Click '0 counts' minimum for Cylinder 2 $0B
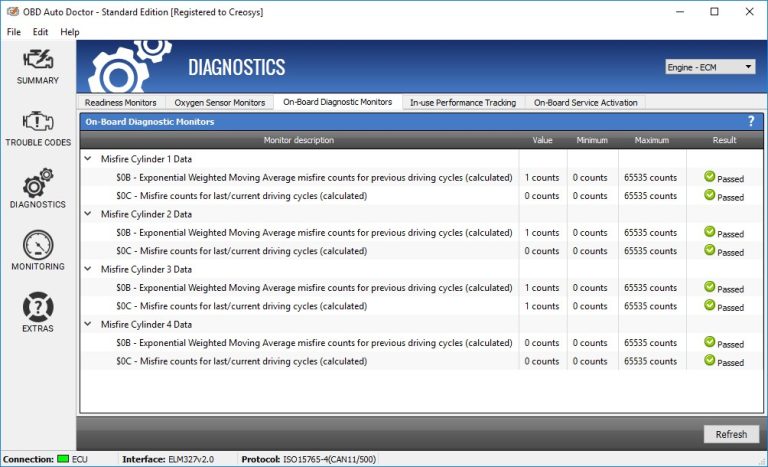The image size is (768, 467). coord(590,232)
